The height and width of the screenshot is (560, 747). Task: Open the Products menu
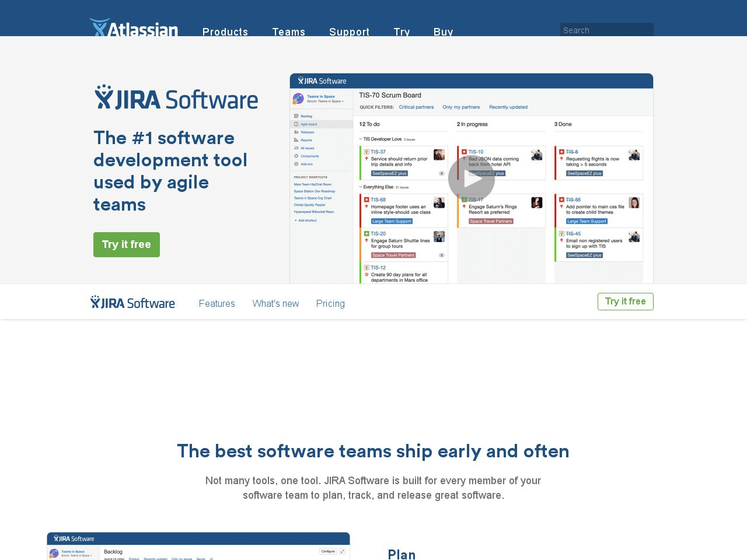tap(225, 32)
